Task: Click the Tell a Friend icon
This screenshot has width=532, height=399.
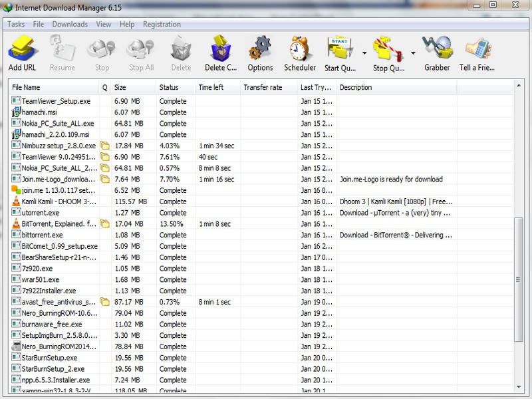Action: tap(477, 49)
